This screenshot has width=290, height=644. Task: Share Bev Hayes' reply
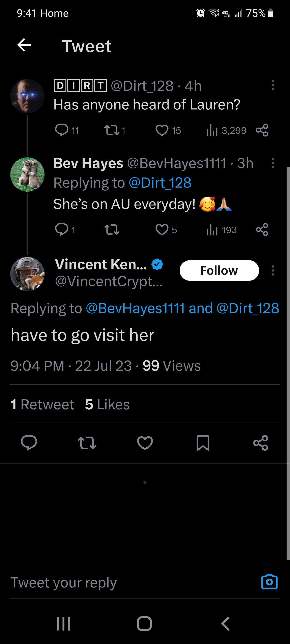pyautogui.click(x=262, y=230)
